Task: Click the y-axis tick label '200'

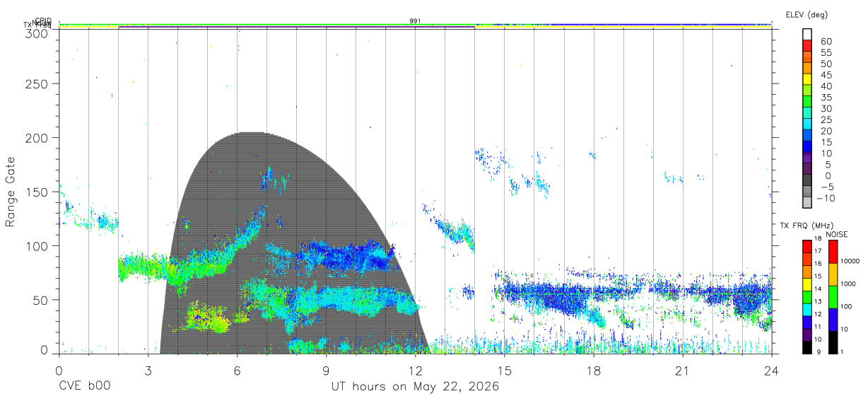Action: click(x=37, y=137)
